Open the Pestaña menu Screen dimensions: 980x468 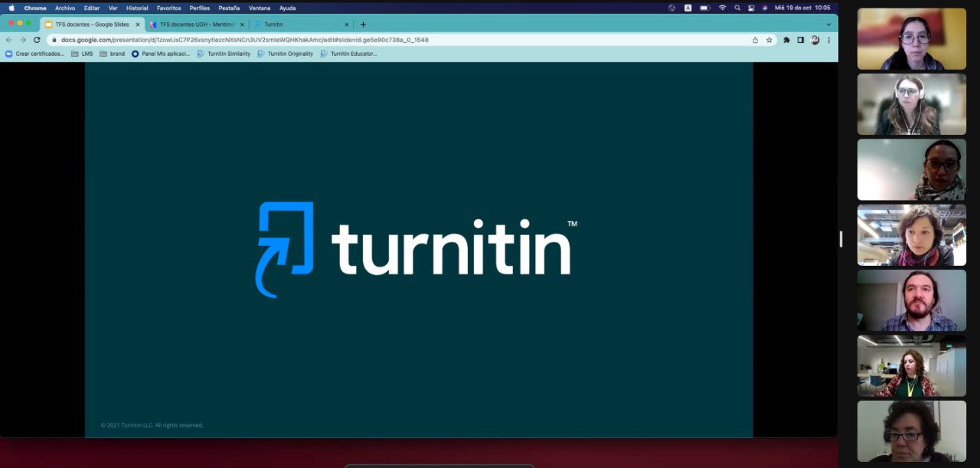click(229, 8)
